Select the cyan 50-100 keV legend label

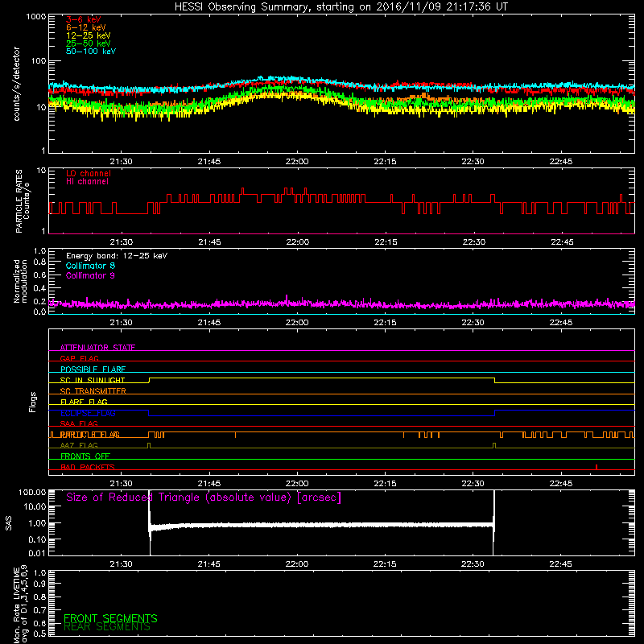[x=91, y=52]
